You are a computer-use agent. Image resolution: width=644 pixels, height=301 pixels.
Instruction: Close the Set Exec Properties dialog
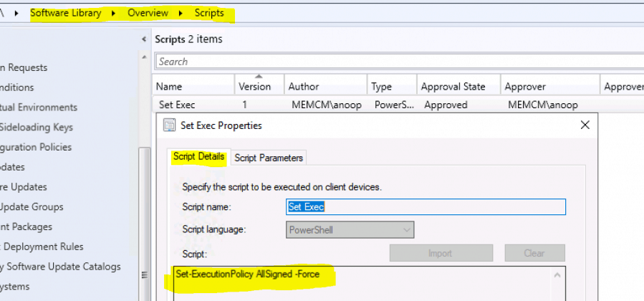585,125
